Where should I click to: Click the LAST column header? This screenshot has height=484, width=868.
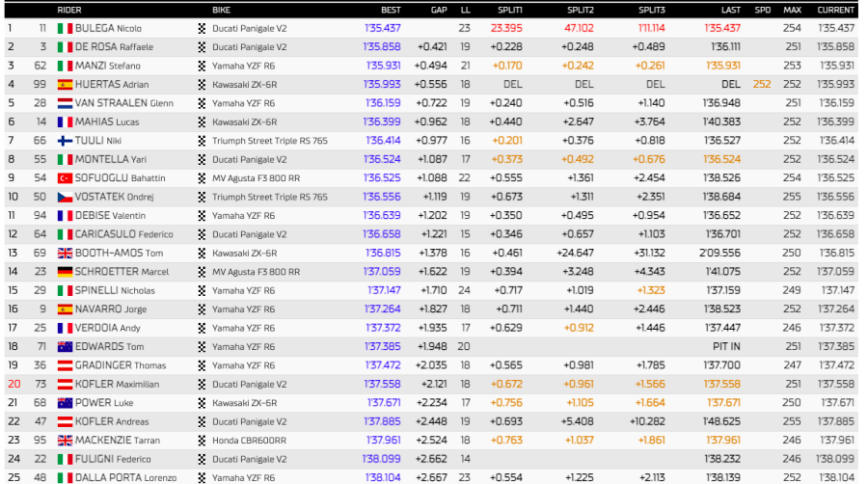pyautogui.click(x=731, y=10)
